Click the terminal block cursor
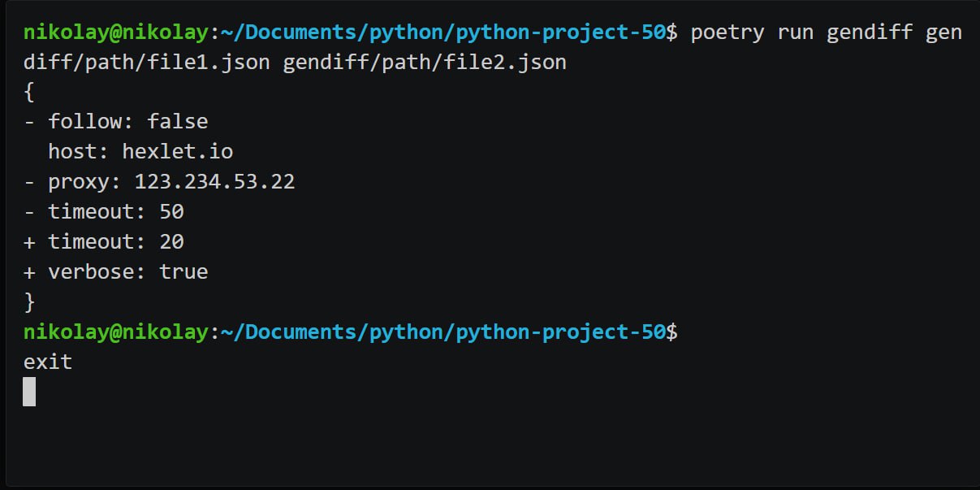Viewport: 980px width, 490px height. (29, 392)
